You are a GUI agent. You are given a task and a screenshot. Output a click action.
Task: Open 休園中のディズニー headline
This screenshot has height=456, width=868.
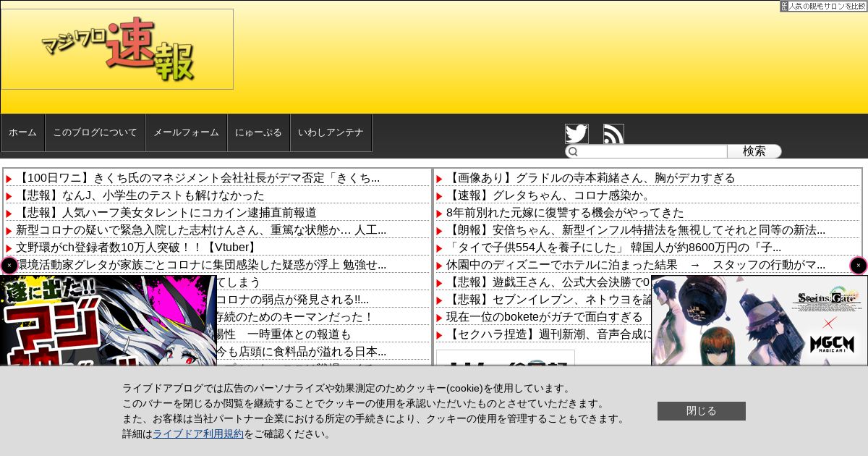pyautogui.click(x=636, y=265)
